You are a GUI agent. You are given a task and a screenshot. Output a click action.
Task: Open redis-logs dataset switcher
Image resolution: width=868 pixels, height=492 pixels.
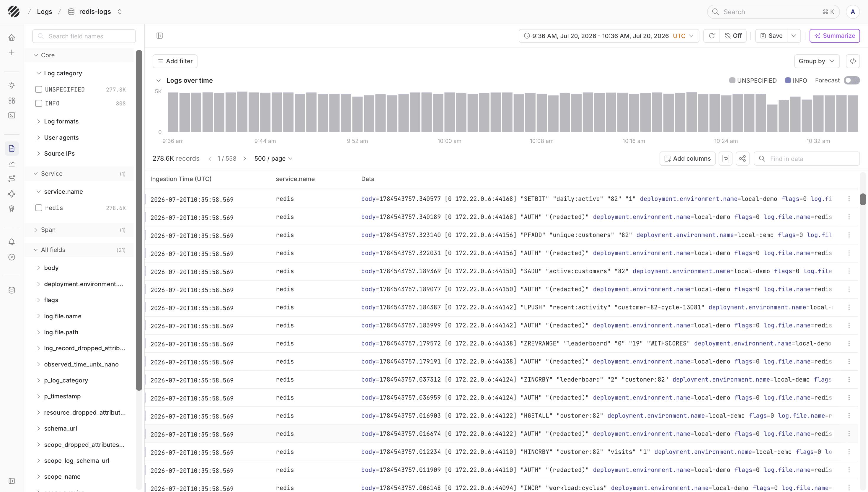[x=120, y=12]
